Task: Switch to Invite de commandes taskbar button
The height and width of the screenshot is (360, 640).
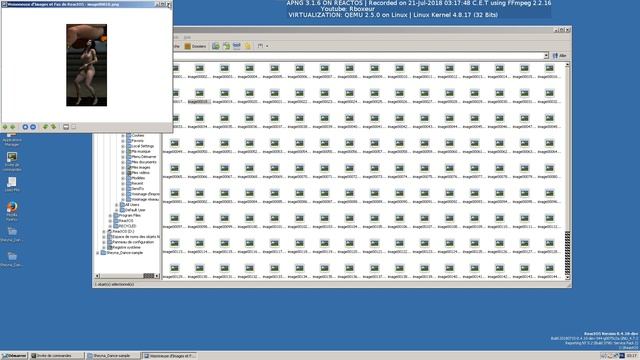Action: (57, 356)
